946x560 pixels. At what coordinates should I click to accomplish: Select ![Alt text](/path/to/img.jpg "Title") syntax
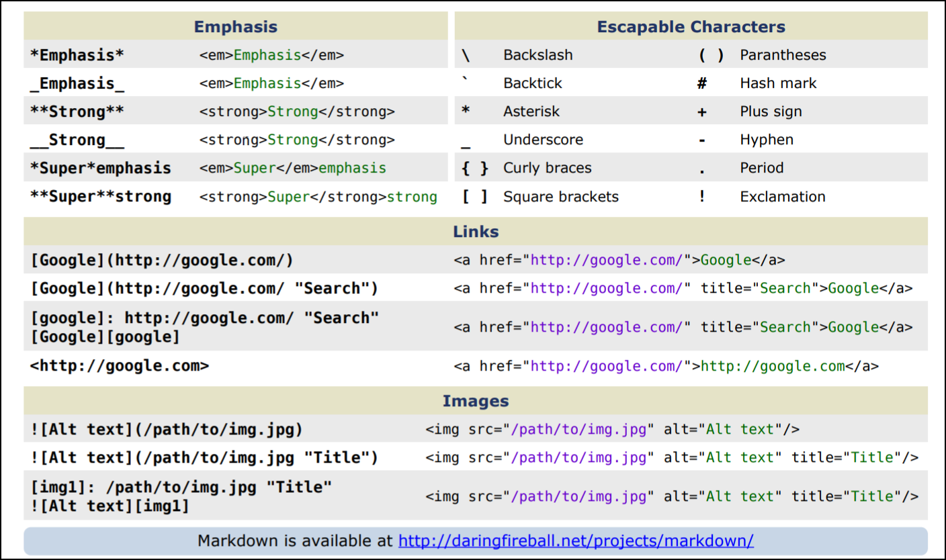tap(204, 458)
